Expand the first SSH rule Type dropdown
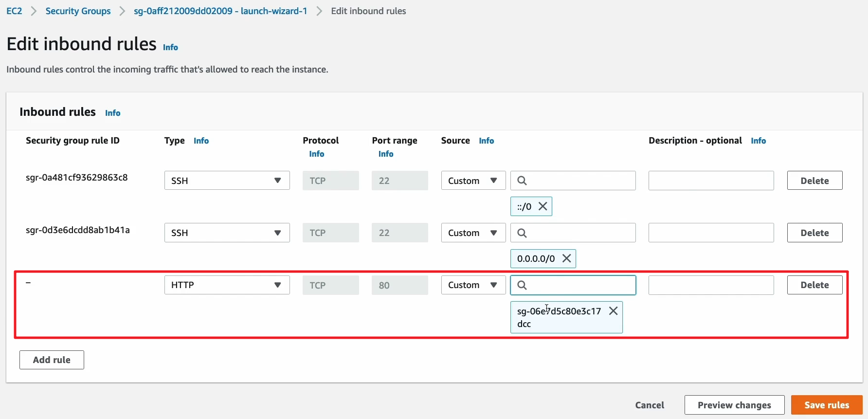868x419 pixels. coord(227,181)
